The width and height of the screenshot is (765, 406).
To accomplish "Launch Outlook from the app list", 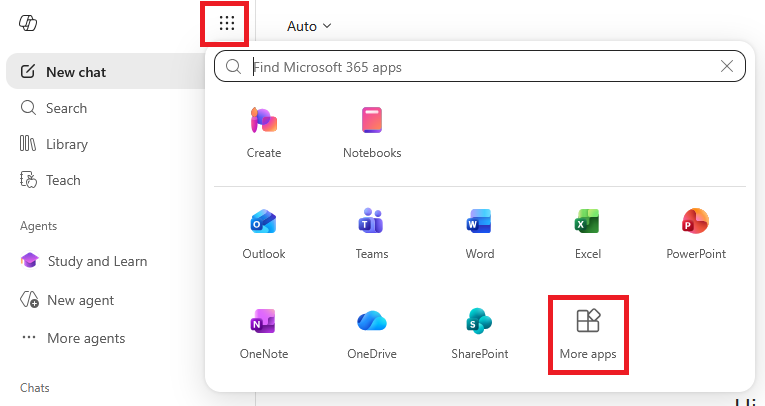I will [x=264, y=233].
